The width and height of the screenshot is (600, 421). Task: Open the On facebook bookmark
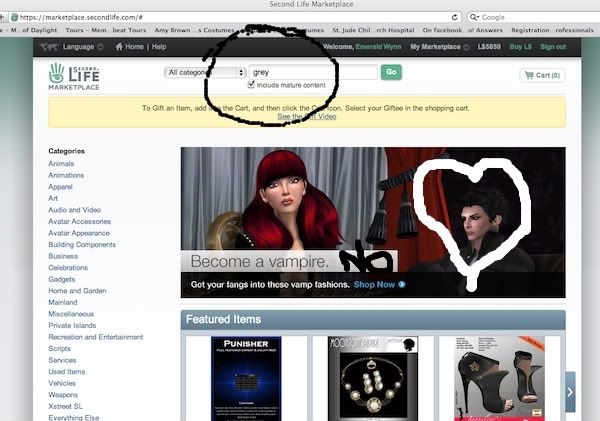tap(463, 30)
